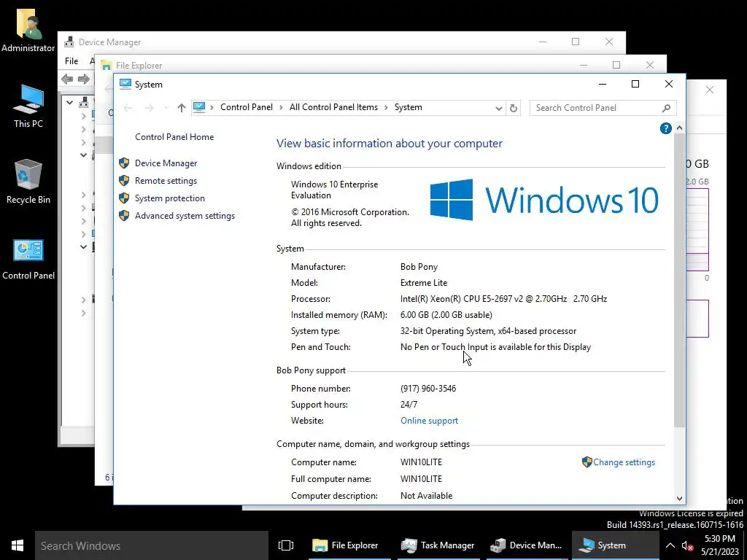The image size is (747, 560).
Task: Click the phone number (917) 960-3546
Action: (x=428, y=389)
